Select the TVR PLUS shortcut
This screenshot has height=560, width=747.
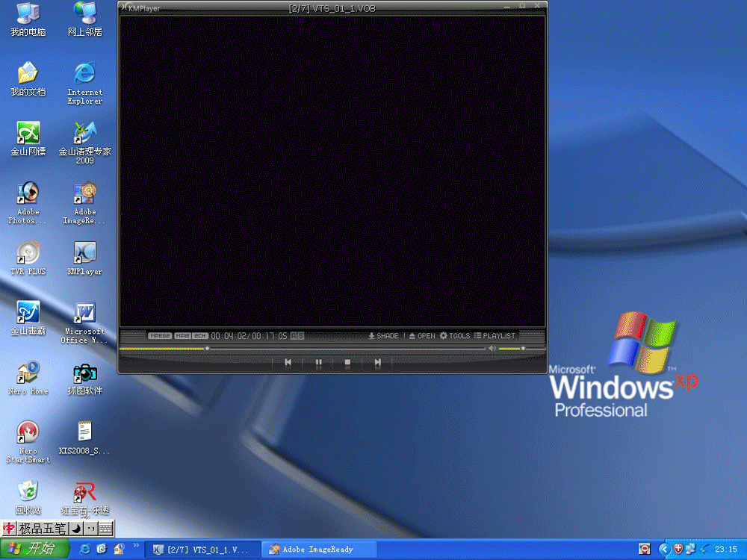28,258
